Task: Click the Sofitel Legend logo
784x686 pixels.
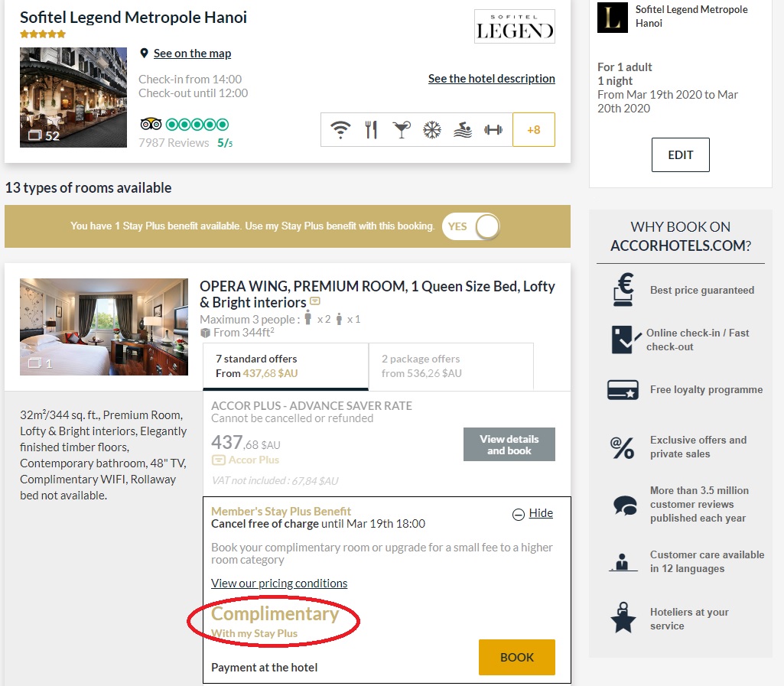Action: tap(515, 27)
